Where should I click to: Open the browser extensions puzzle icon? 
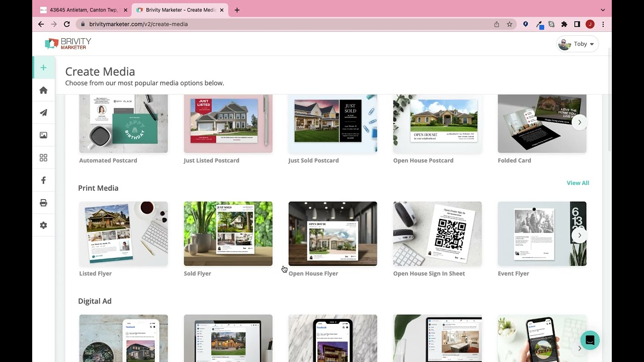[x=564, y=24]
